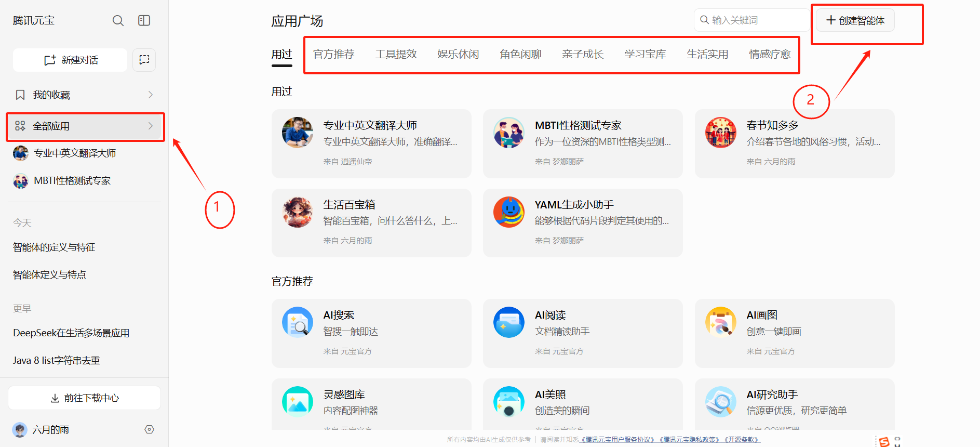Click the AI阅读 card title
The image size is (980, 447).
[x=551, y=315]
